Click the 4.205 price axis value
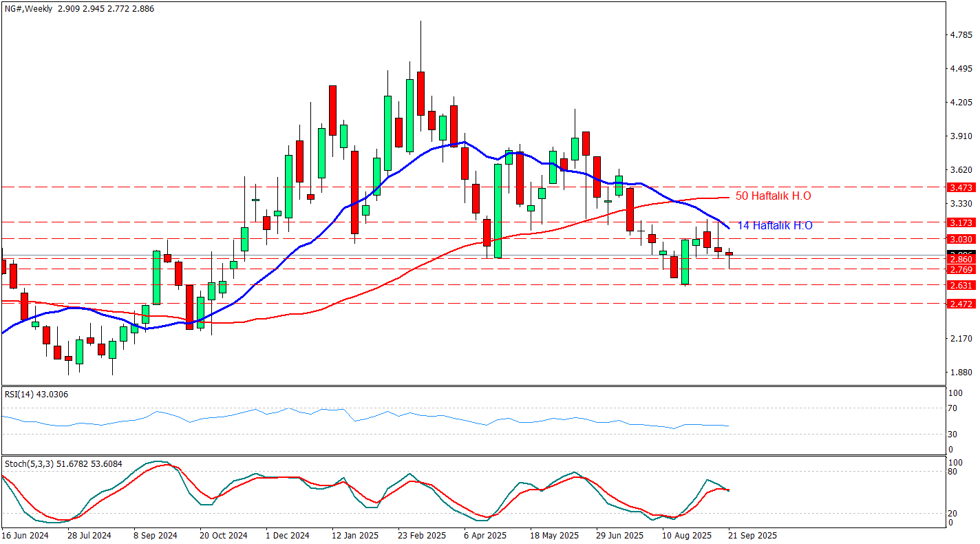This screenshot has width=980, height=544. 960,103
